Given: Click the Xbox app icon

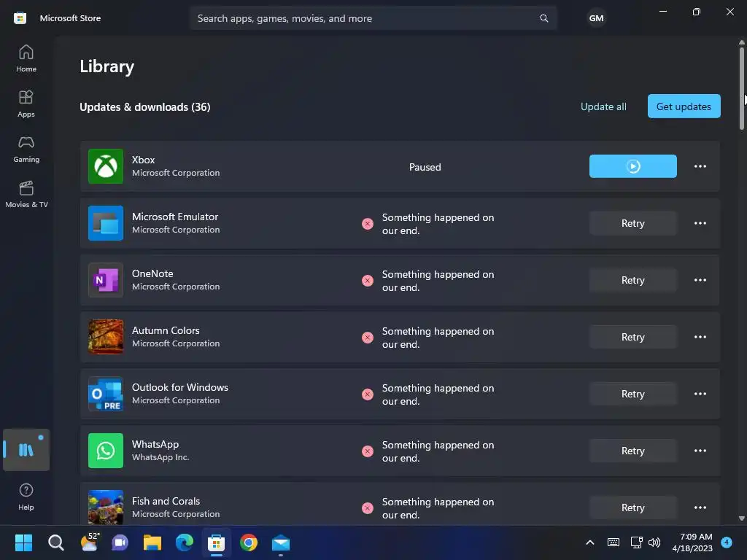Looking at the screenshot, I should pos(106,166).
